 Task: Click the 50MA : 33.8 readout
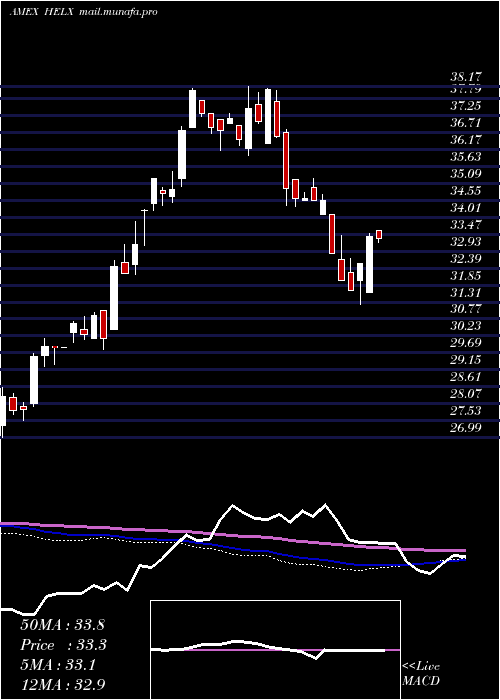[62, 625]
